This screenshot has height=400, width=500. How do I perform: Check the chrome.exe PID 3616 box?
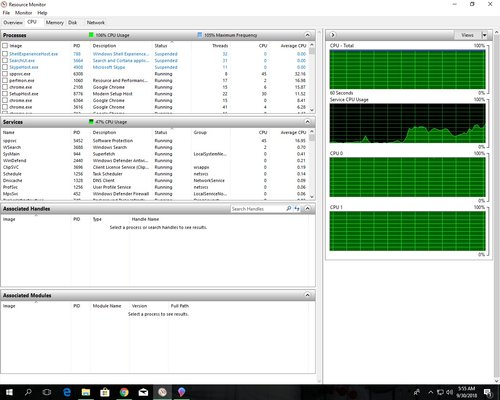(x=5, y=107)
